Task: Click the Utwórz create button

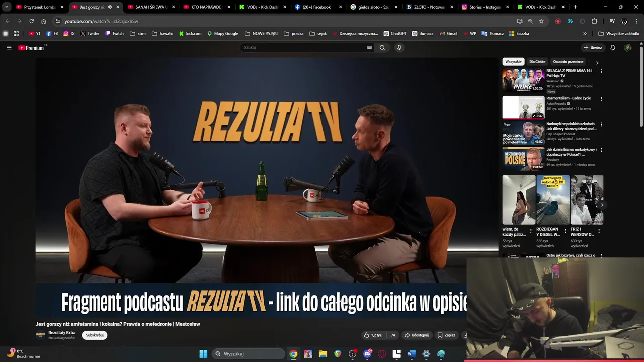Action: click(x=593, y=48)
